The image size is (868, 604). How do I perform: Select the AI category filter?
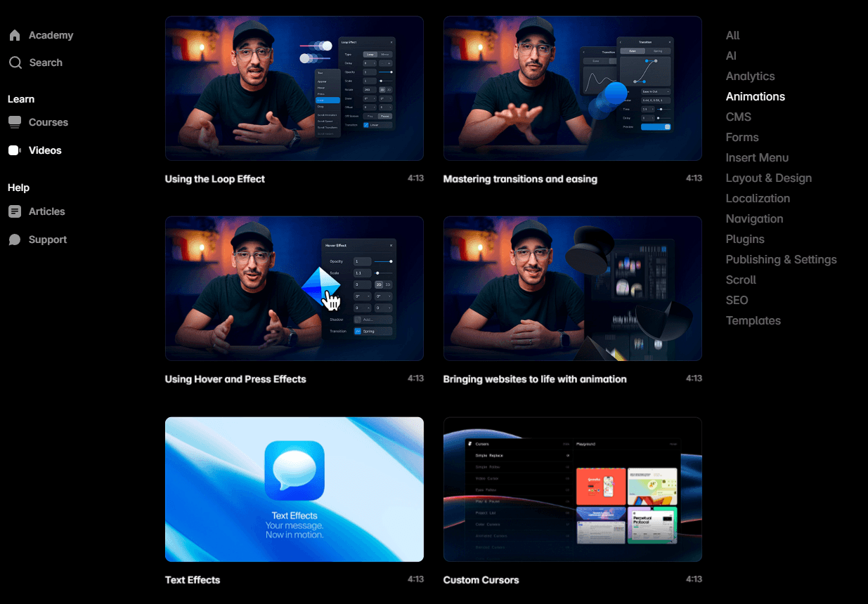pyautogui.click(x=732, y=55)
